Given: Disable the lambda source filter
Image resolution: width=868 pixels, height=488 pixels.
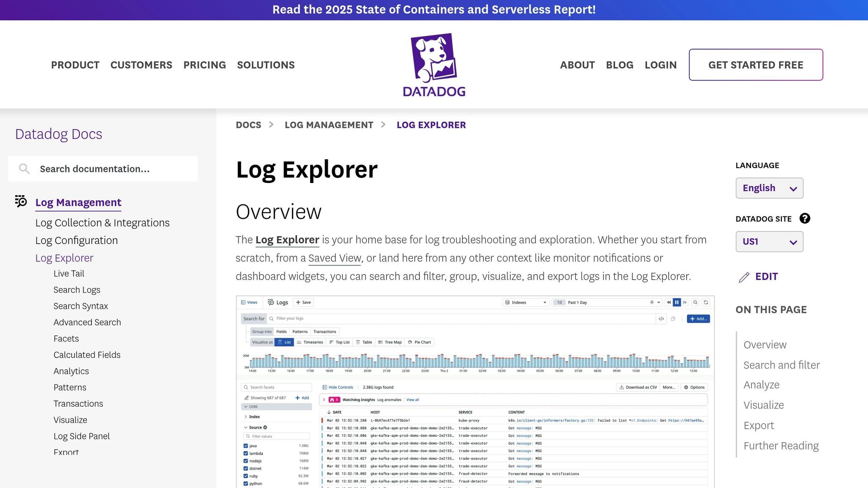Looking at the screenshot, I should (x=246, y=453).
